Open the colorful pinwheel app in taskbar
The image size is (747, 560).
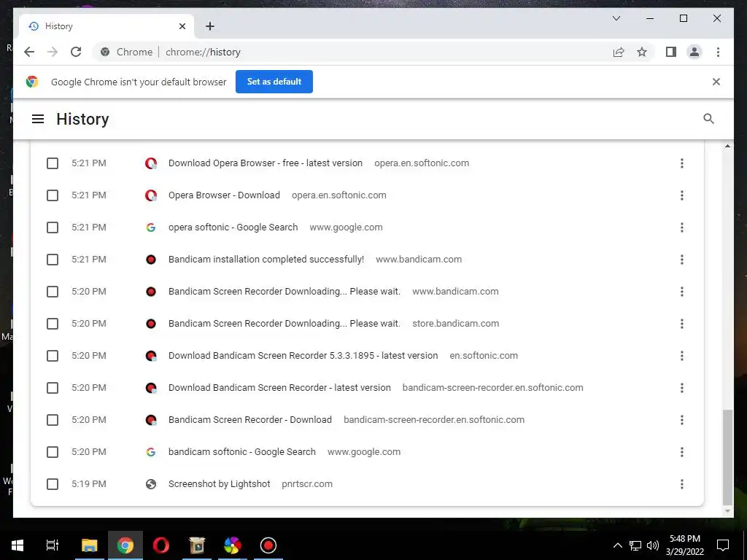(233, 545)
